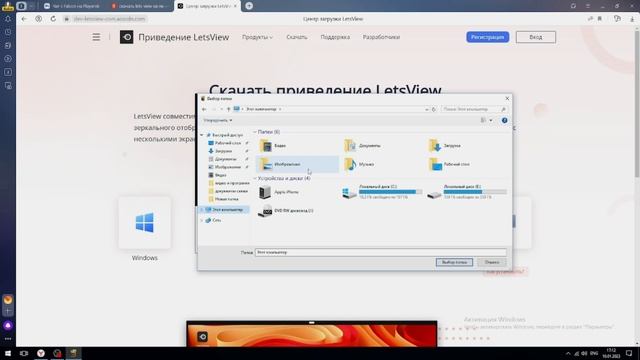The width and height of the screenshot is (640, 360).
Task: Expand Этот компьютер in navigation tree
Action: 202,209
